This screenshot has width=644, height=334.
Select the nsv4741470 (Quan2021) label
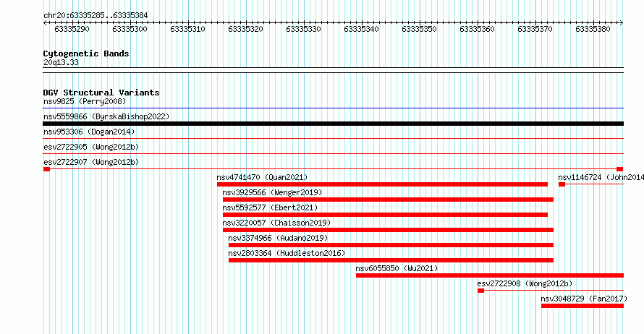(x=262, y=177)
